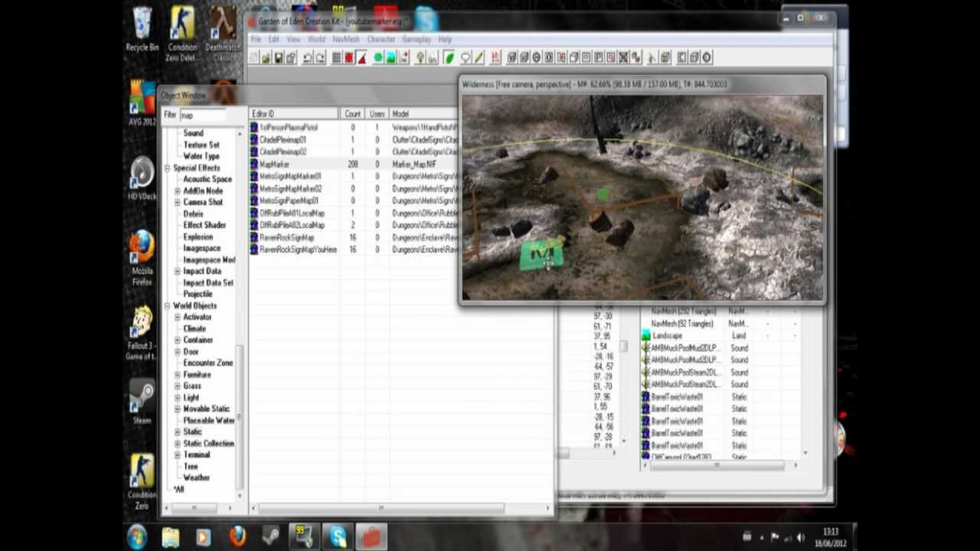The width and height of the screenshot is (980, 551).
Task: Select the MapMarker row icon in Object Window
Action: coord(254,164)
